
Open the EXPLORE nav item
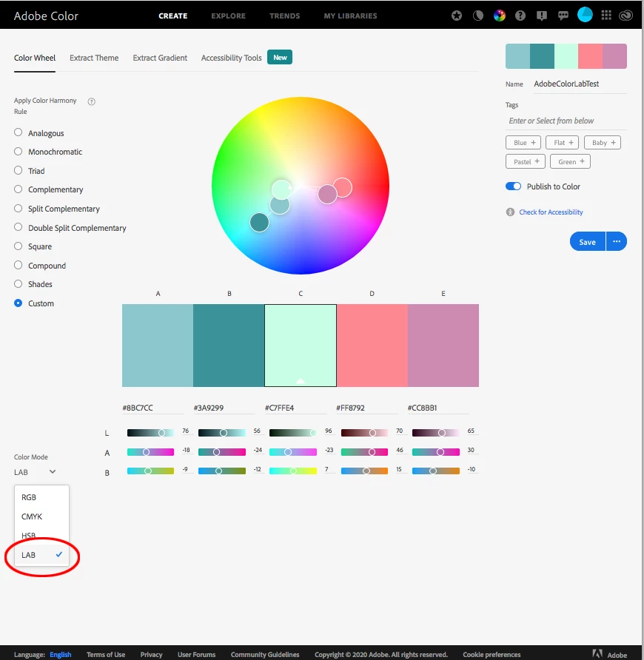coord(228,16)
